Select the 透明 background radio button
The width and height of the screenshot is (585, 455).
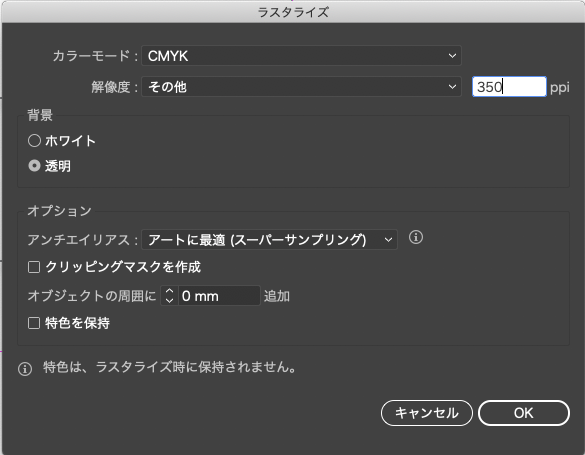[x=34, y=166]
